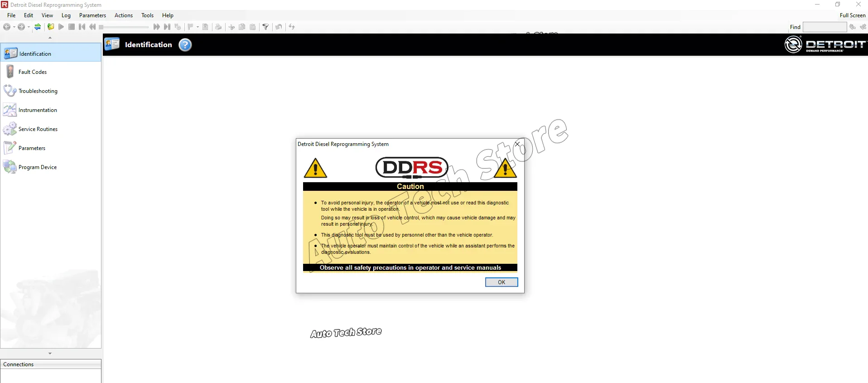
Task: Select the Instrumentation chart icon
Action: coord(10,110)
